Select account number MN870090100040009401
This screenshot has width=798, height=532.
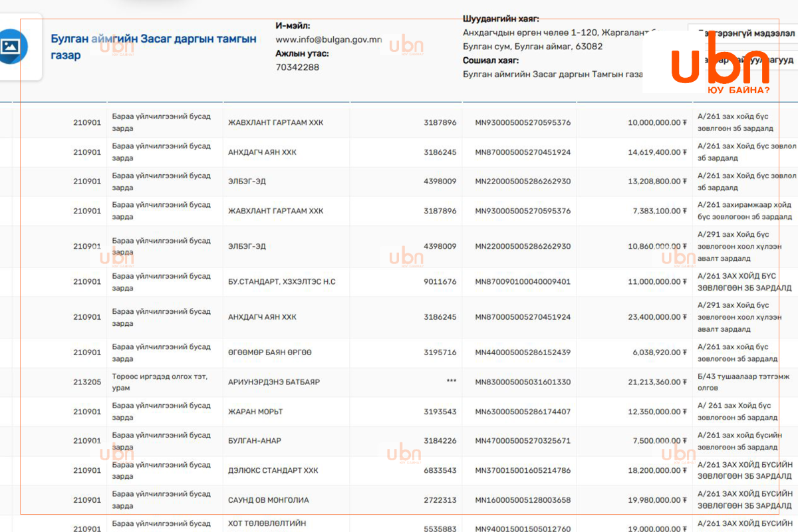point(523,282)
